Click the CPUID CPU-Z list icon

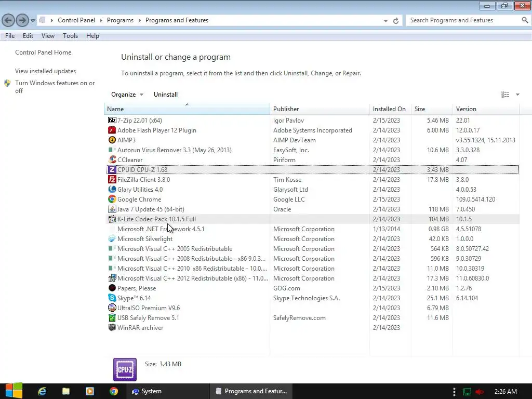112,170
